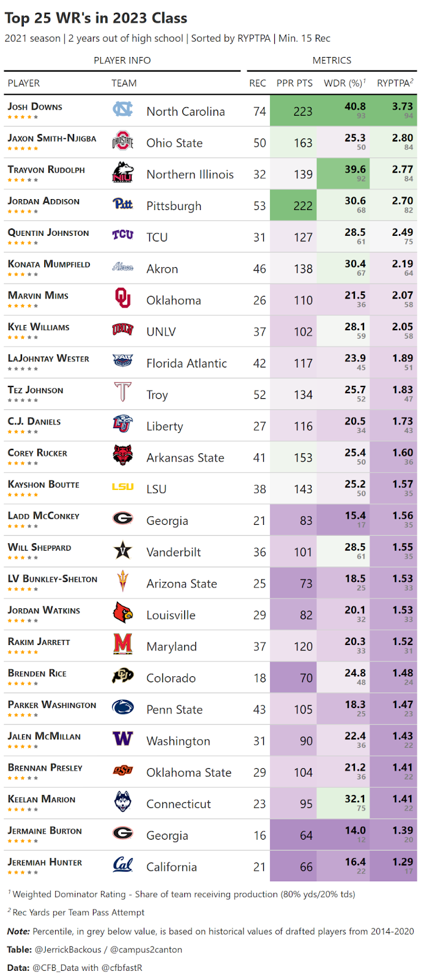Image resolution: width=421 pixels, height=980 pixels.
Task: Click the LSU yellow logo
Action: (x=122, y=487)
